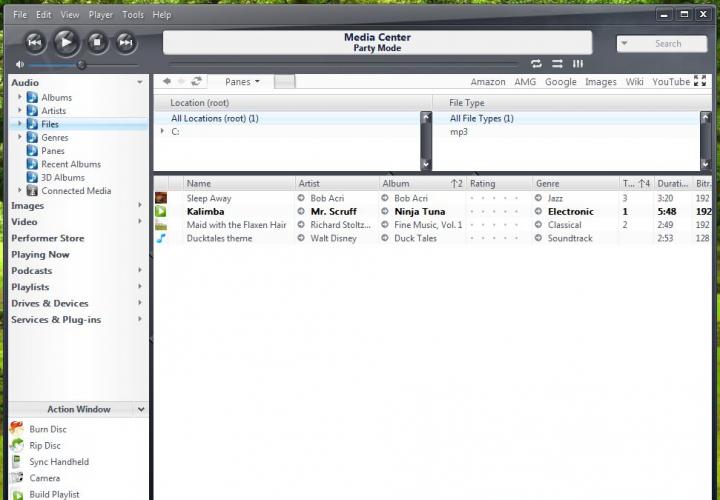Click the Stop playback button

point(96,41)
